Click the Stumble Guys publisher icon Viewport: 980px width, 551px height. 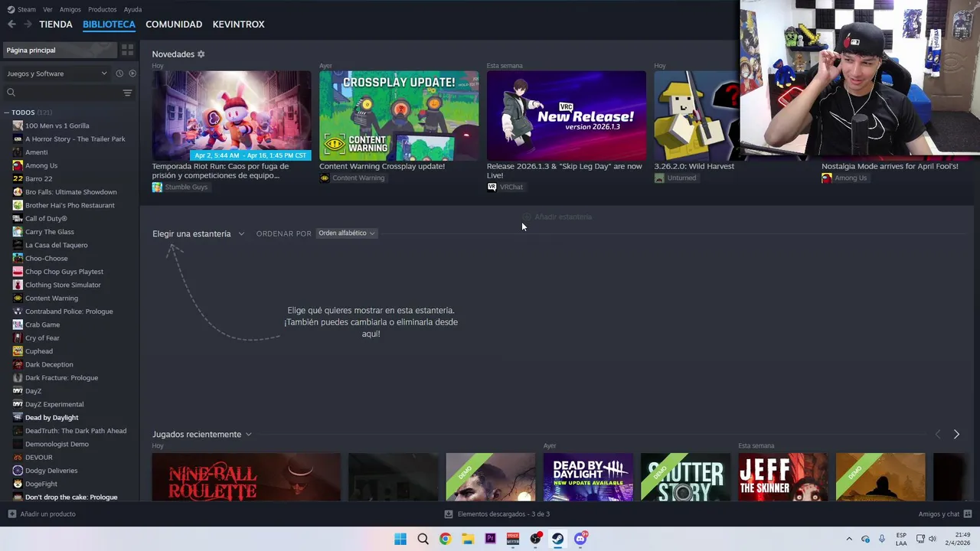157,187
